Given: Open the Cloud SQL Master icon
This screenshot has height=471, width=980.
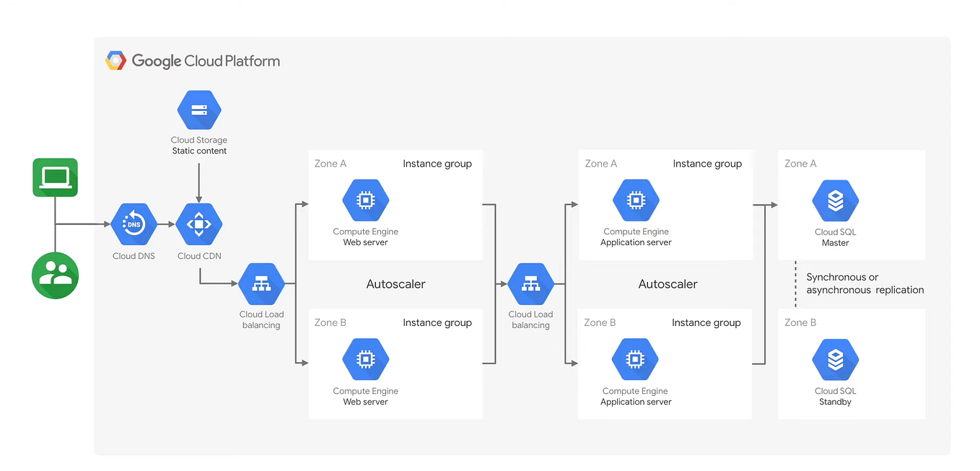Looking at the screenshot, I should [x=835, y=200].
